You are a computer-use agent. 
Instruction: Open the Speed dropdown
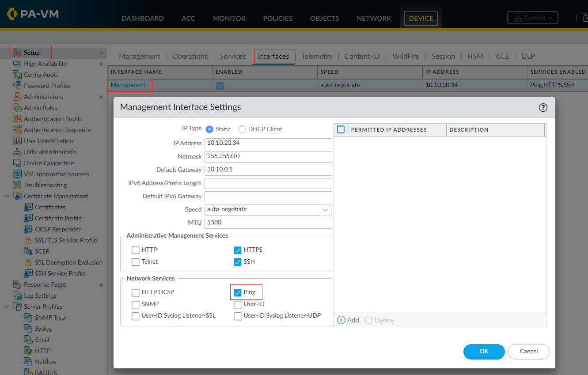(x=326, y=210)
